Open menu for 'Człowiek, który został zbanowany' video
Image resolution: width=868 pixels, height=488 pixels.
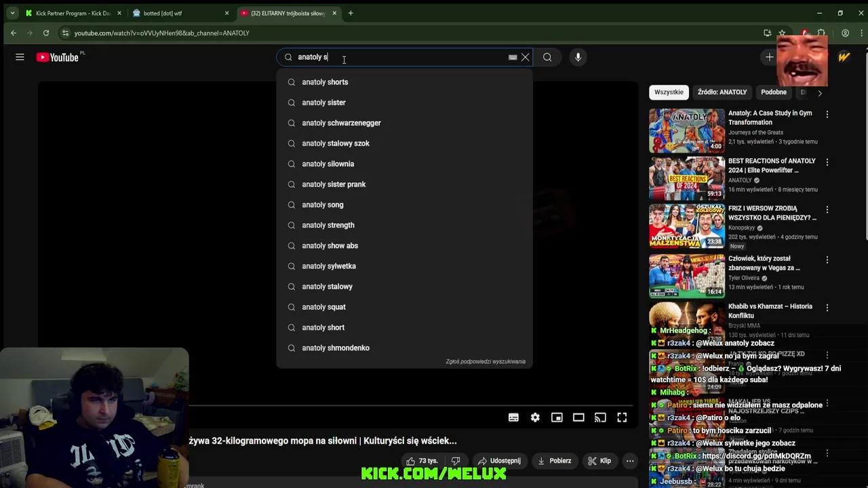[827, 260]
